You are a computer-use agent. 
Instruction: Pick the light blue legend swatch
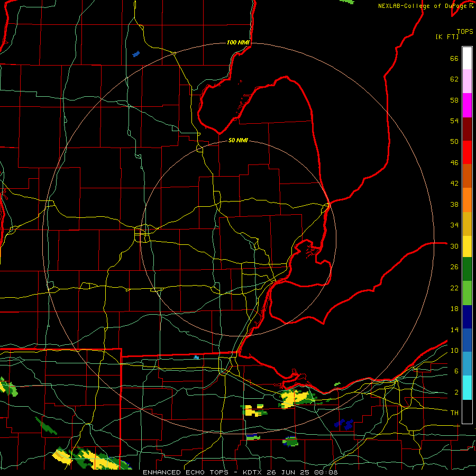click(x=467, y=364)
